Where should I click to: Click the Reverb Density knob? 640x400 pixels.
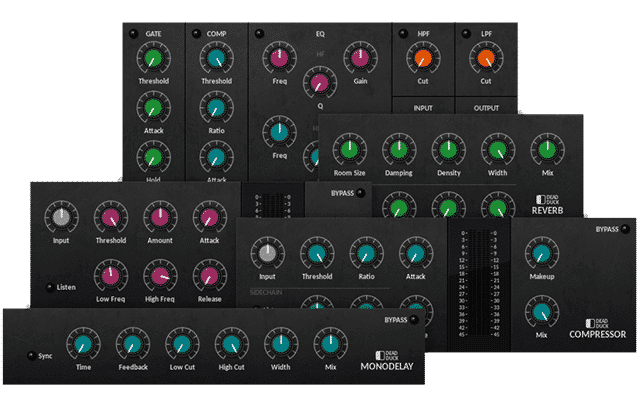click(x=449, y=150)
